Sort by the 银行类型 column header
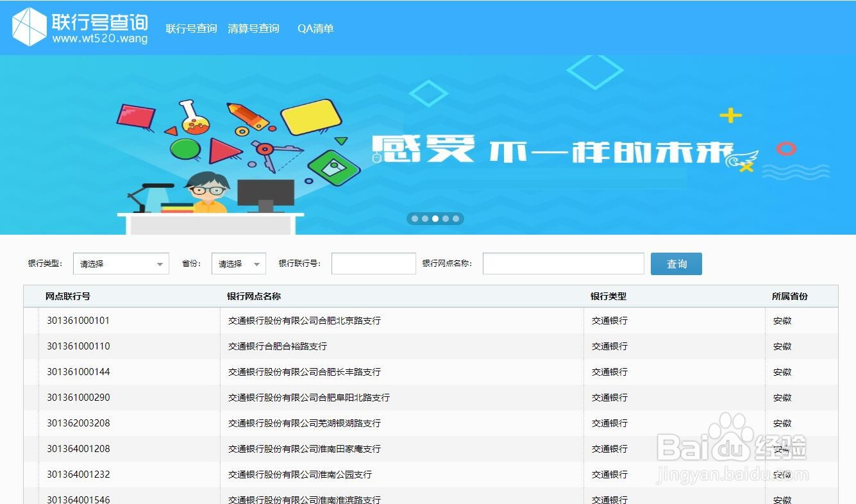Viewport: 856px width, 504px height. coord(608,296)
